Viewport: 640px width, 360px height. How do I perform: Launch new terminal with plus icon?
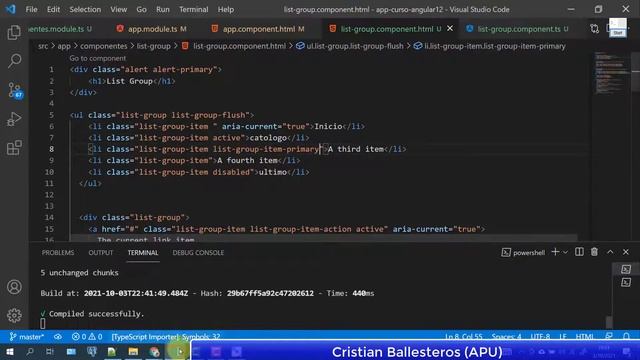point(555,252)
